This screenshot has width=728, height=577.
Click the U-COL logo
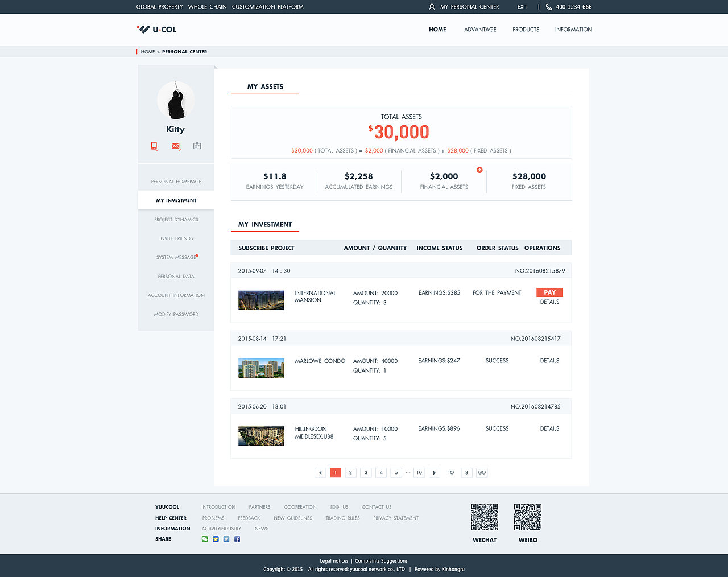157,30
